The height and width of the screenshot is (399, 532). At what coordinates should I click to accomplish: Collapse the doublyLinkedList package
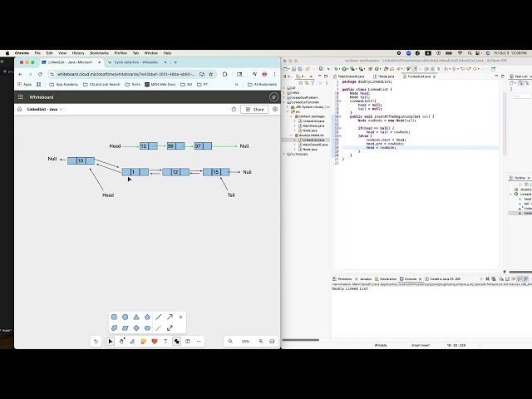coord(291,135)
